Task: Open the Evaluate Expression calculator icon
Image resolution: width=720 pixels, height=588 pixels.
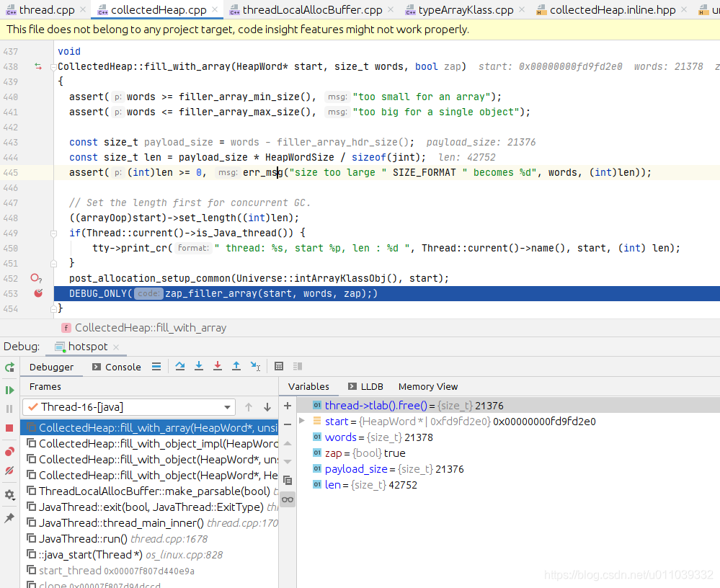Action: pyautogui.click(x=279, y=366)
